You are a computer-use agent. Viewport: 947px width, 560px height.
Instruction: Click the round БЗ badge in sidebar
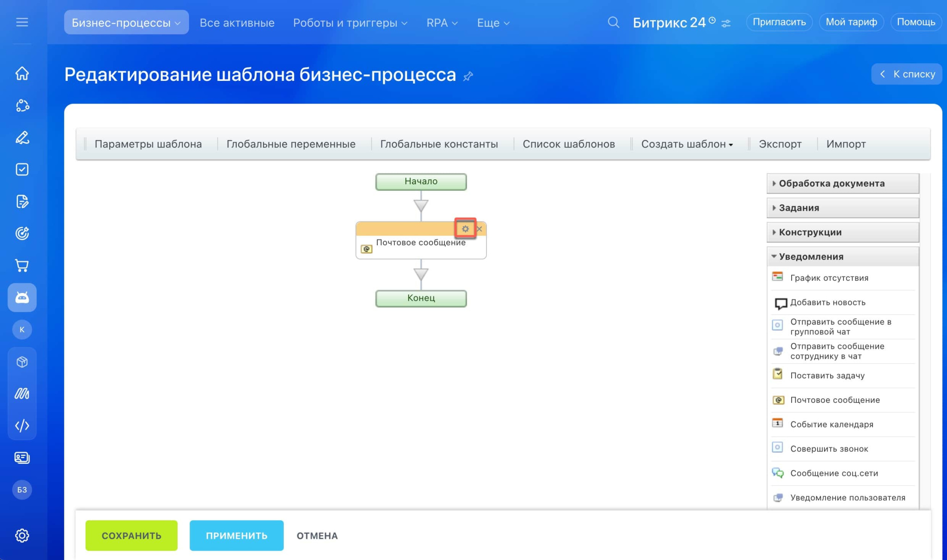(x=22, y=490)
